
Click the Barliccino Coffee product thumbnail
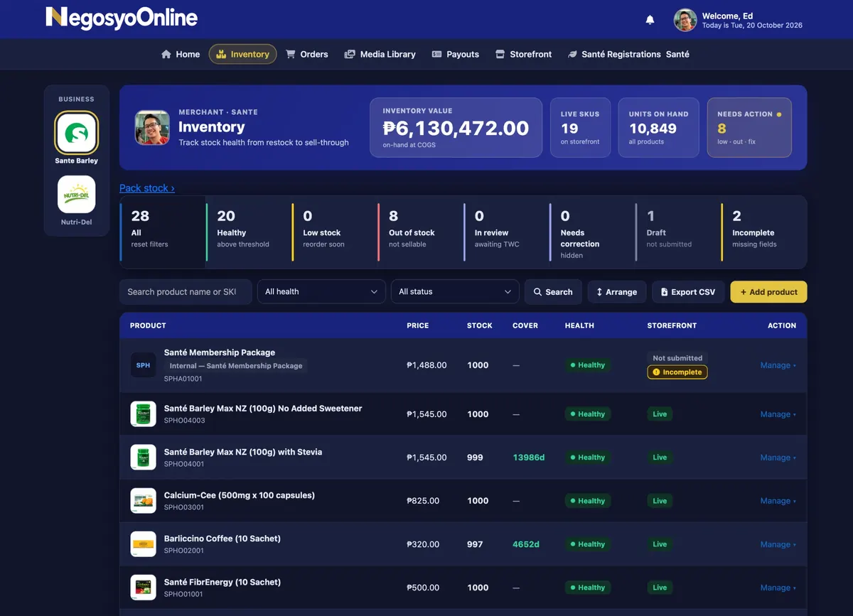coord(143,544)
